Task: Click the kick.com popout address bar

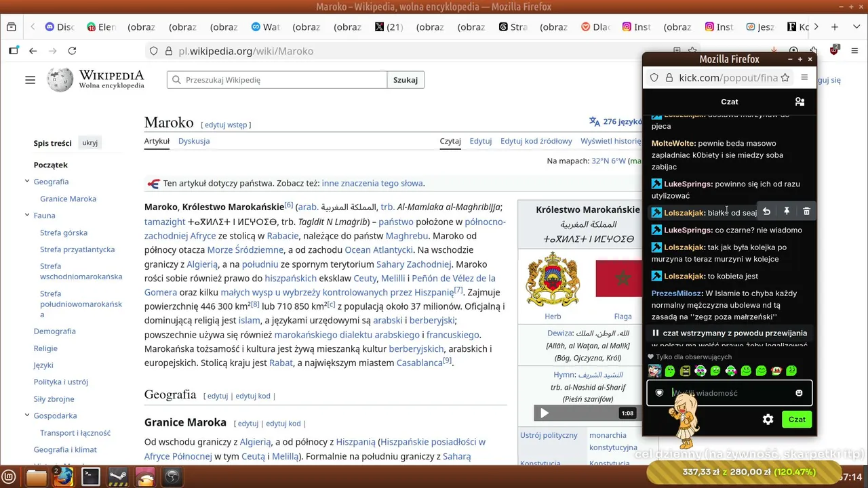Action: (x=729, y=78)
